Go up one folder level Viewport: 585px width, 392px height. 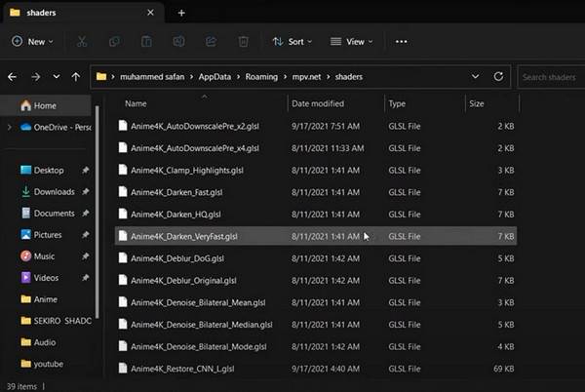coord(76,77)
